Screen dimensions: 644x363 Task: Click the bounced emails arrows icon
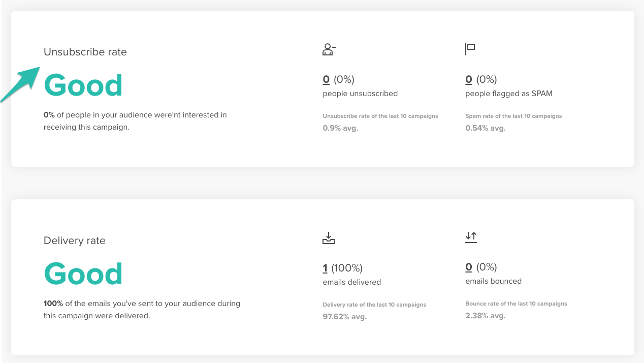[x=471, y=237]
